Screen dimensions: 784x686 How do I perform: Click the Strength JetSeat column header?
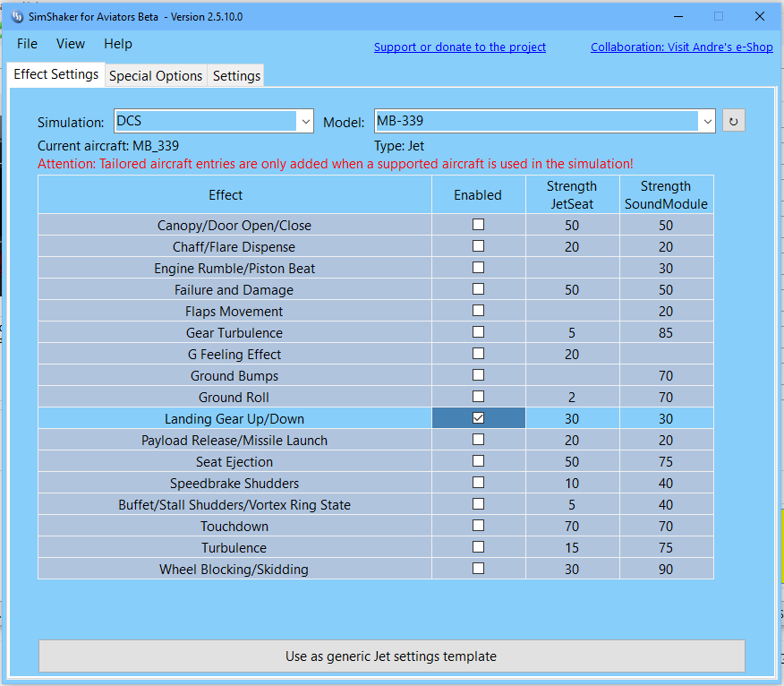pos(573,194)
